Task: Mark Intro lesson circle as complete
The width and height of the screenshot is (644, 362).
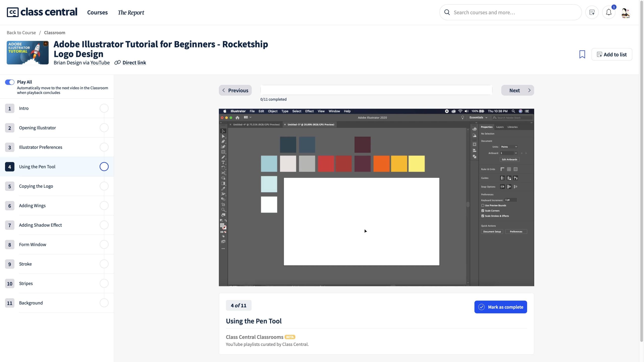Action: tap(104, 108)
